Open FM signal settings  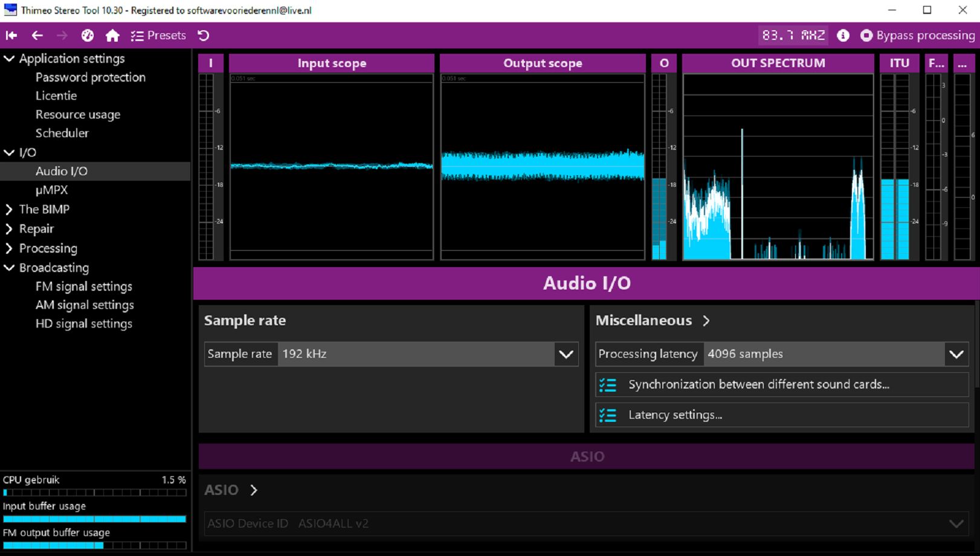[x=84, y=286]
